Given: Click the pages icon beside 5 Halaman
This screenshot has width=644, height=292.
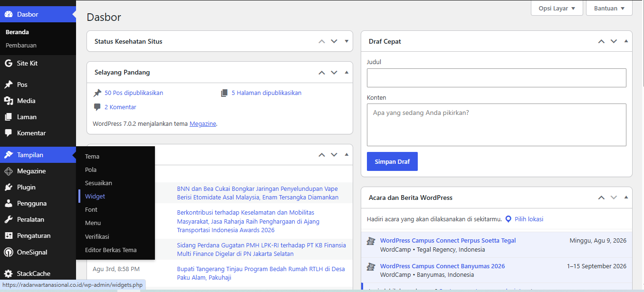Looking at the screenshot, I should (x=224, y=93).
